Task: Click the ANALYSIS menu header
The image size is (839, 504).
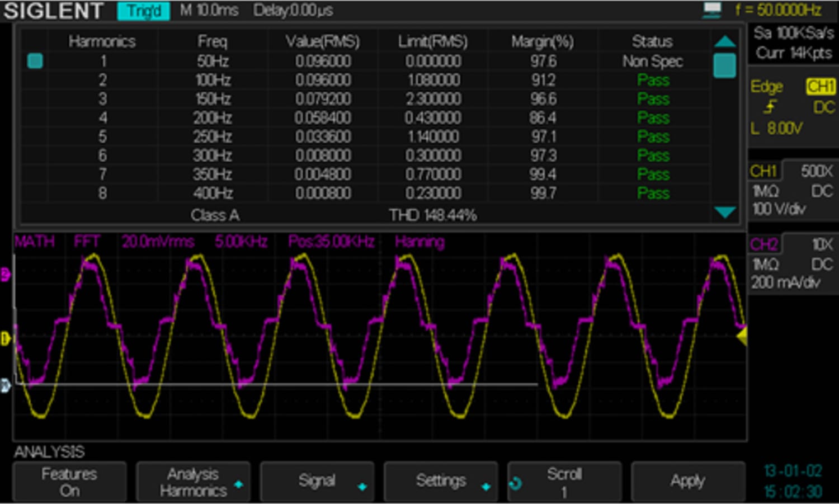Action: 49,453
